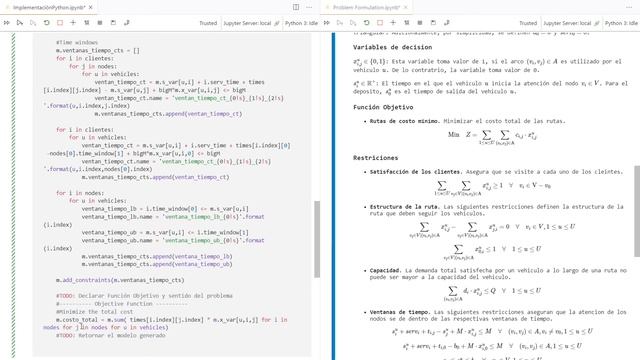Change Jupyter Server local in right notebook
This screenshot has height=360, width=640.
point(571,23)
